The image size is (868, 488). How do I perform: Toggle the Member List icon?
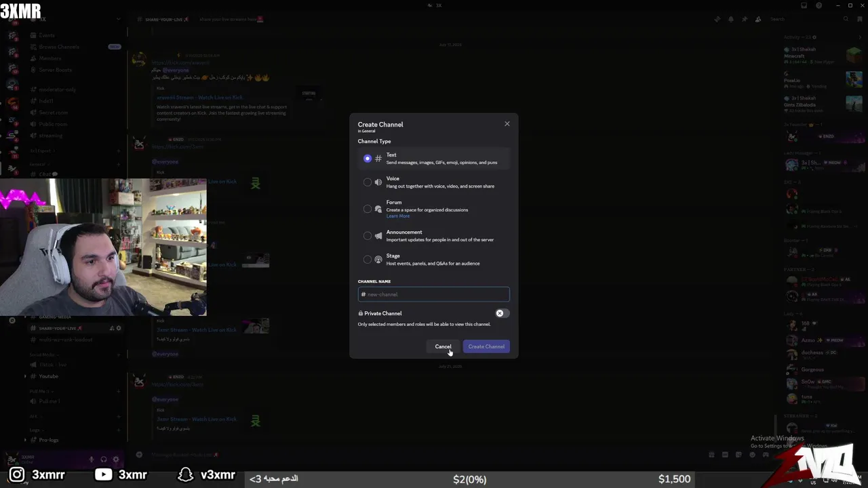point(758,19)
